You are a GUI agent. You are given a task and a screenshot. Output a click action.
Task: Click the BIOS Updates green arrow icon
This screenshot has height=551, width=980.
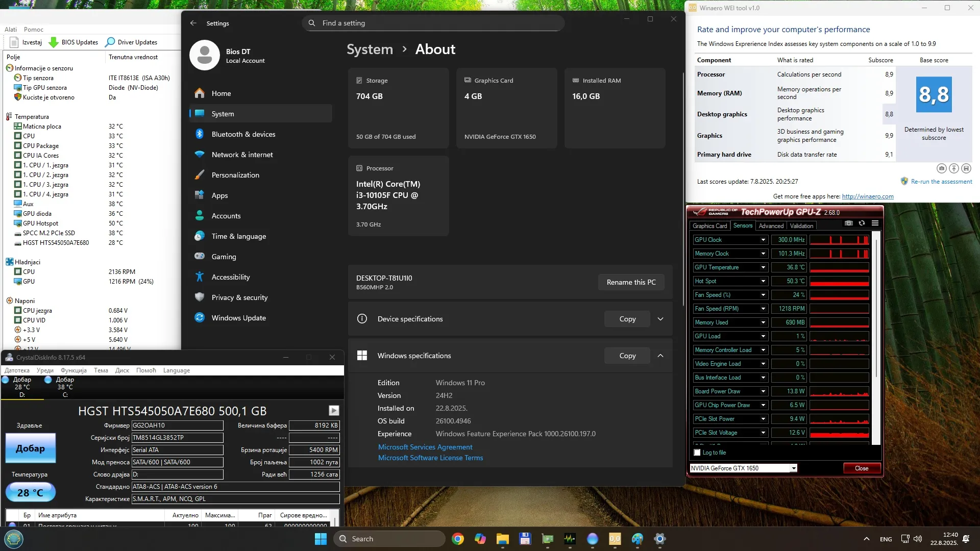pos(53,42)
